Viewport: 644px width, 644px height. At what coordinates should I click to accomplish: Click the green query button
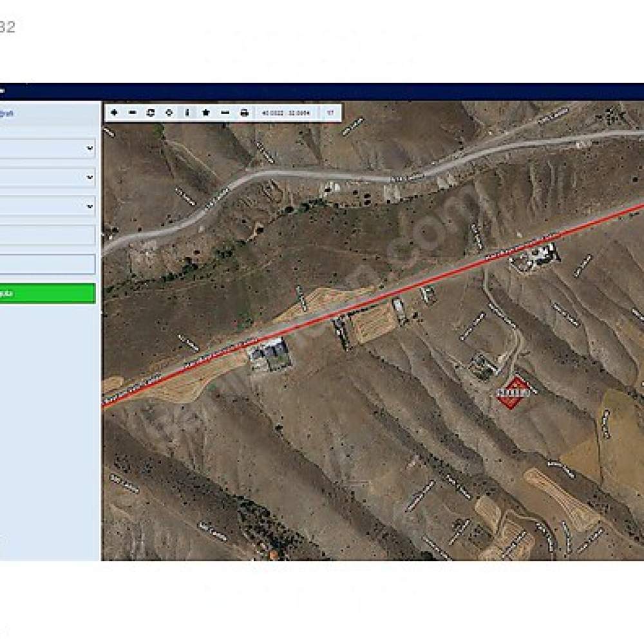[48, 293]
